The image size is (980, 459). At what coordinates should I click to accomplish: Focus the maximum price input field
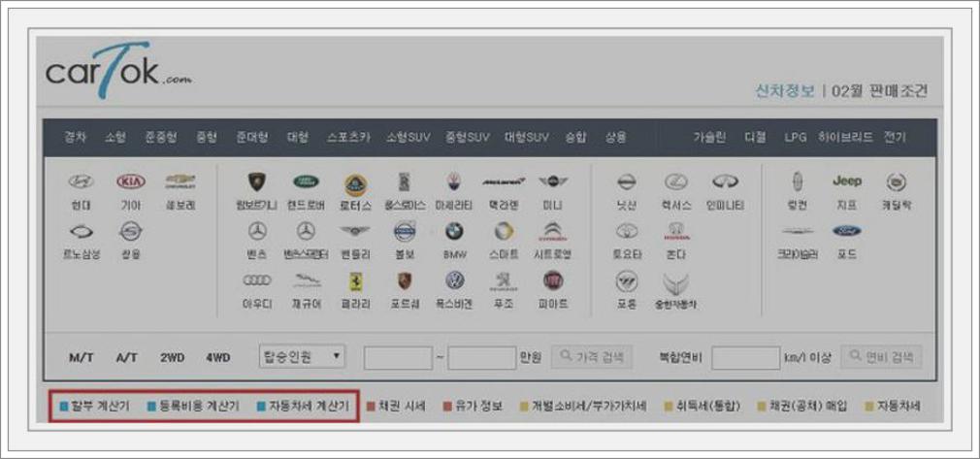[x=482, y=358]
